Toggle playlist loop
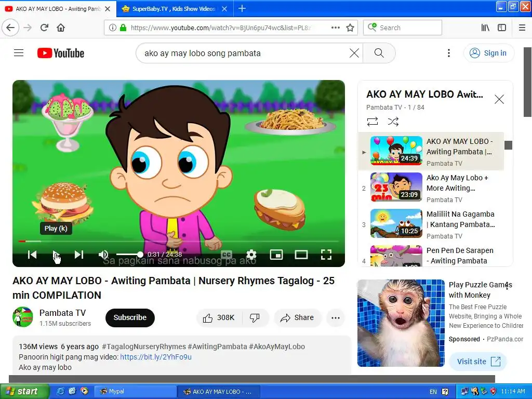Screen dimensions: 532x399 coord(372,122)
